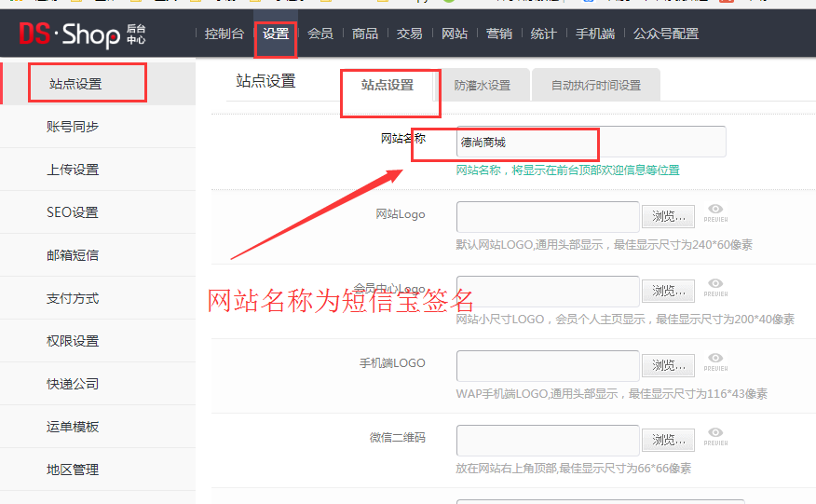The height and width of the screenshot is (504, 816).
Task: Click the 会员中心Logo file path field
Action: [x=548, y=291]
